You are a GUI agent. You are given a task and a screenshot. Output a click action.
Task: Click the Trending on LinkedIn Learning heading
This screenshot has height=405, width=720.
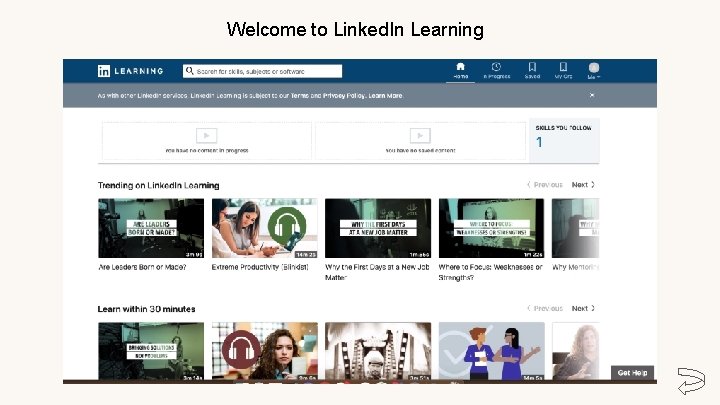(x=158, y=186)
